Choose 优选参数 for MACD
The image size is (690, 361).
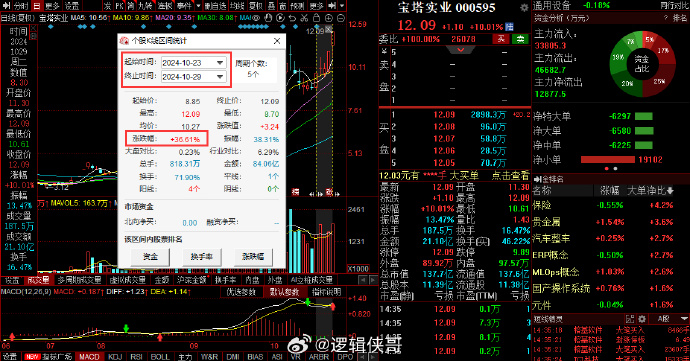(241, 292)
